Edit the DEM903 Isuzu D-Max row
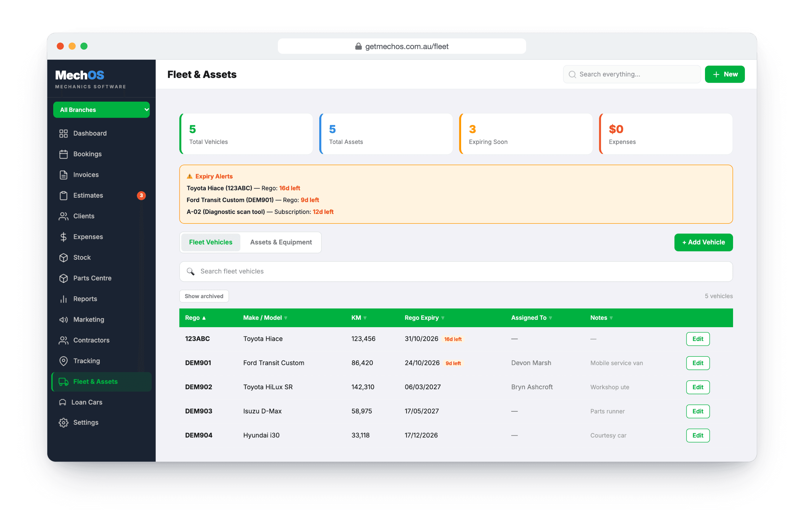This screenshot has height=532, width=804. click(698, 411)
